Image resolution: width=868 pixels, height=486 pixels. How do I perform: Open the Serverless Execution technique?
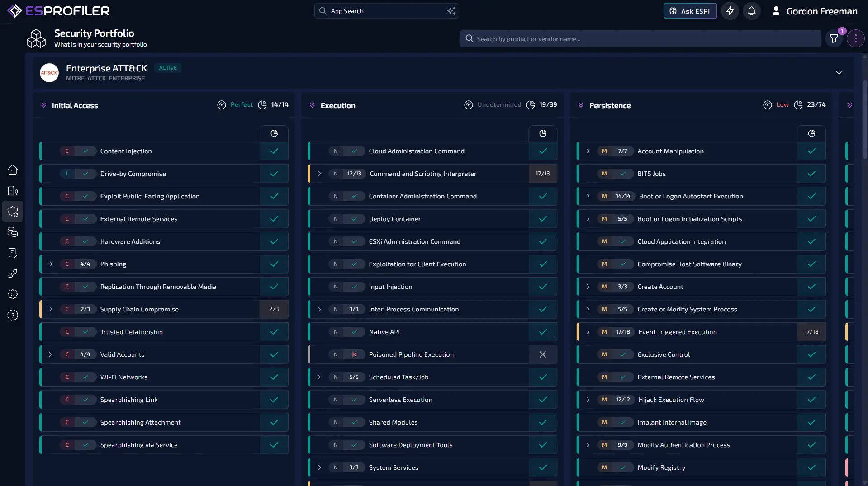(432, 400)
